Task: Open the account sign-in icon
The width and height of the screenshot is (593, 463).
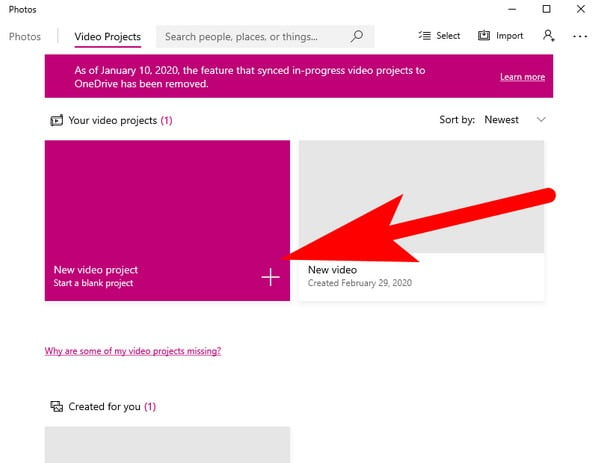Action: pos(549,36)
